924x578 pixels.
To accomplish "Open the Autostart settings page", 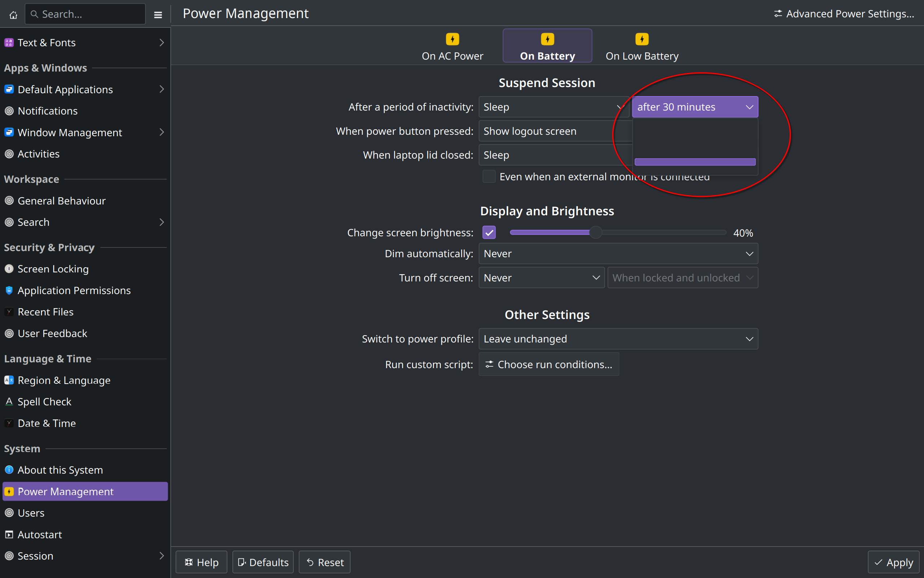I will point(85,534).
